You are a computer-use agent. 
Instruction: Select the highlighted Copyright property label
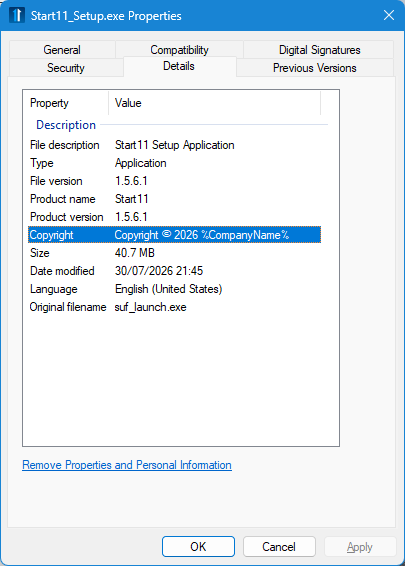point(52,235)
